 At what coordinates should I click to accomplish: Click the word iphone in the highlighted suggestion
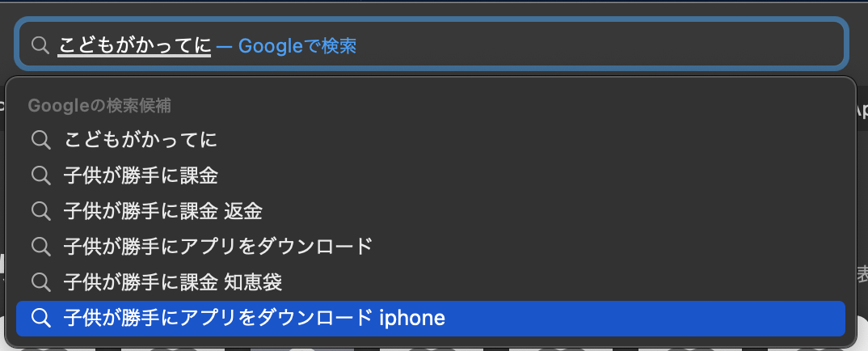point(412,318)
